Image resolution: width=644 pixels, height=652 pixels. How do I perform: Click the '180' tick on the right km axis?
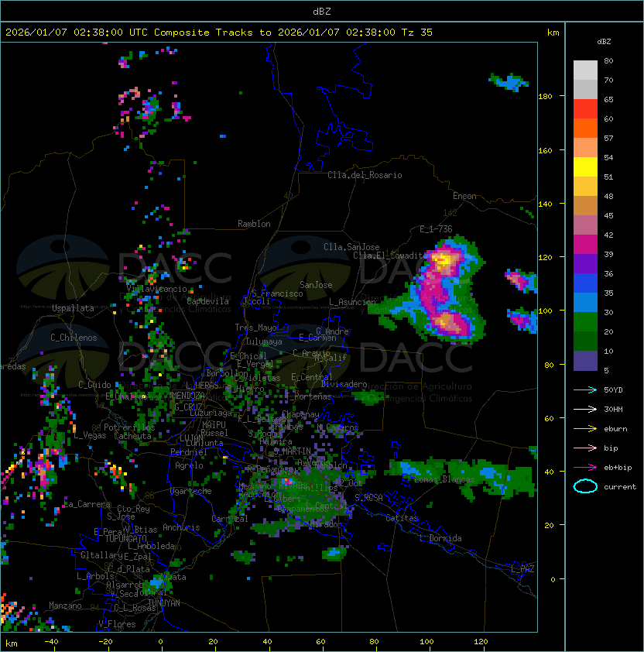coord(545,97)
